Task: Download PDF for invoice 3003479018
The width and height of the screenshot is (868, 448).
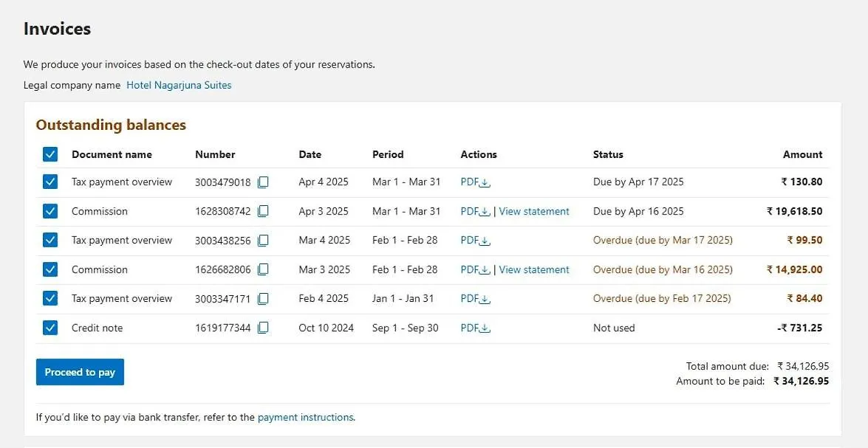Action: pos(476,182)
